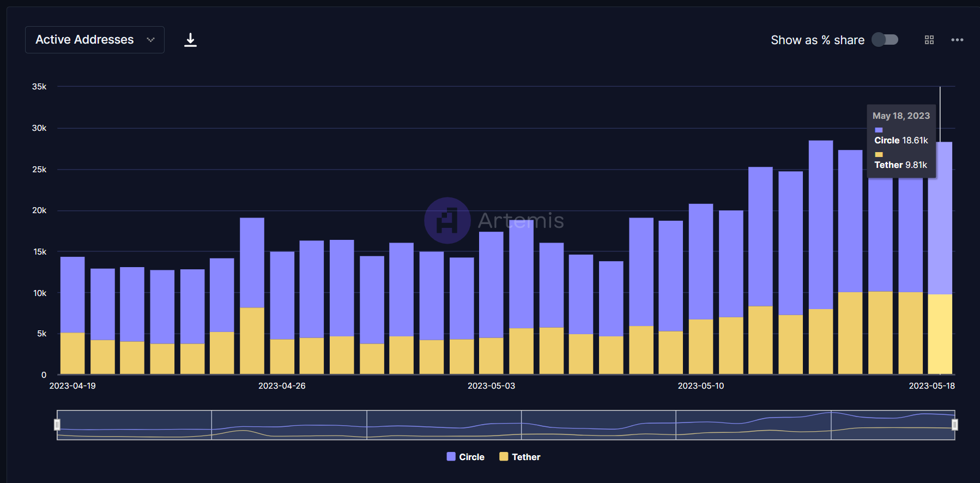Viewport: 980px width, 483px height.
Task: Click the left range slider handle
Action: 57,425
